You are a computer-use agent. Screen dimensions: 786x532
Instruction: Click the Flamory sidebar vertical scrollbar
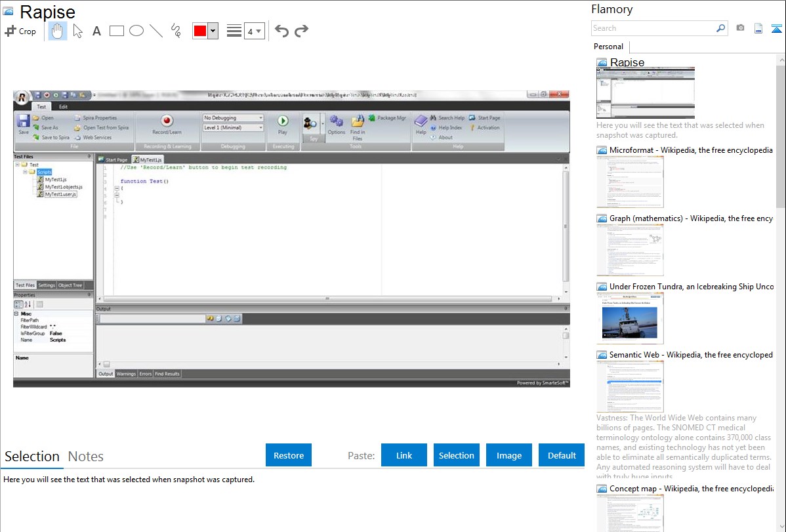point(781,135)
